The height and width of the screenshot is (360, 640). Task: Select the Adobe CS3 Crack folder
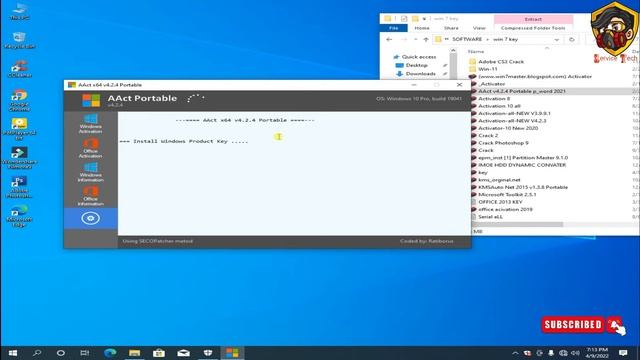click(501, 62)
